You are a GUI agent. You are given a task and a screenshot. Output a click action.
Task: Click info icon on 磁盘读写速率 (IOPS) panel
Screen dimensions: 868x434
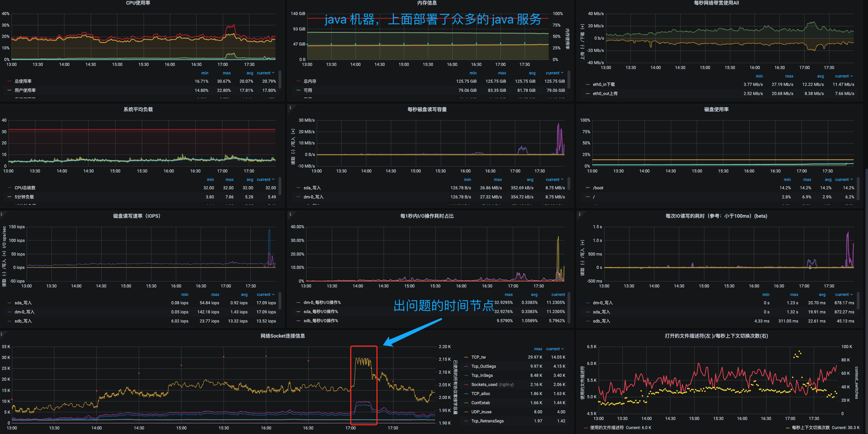pyautogui.click(x=1, y=214)
